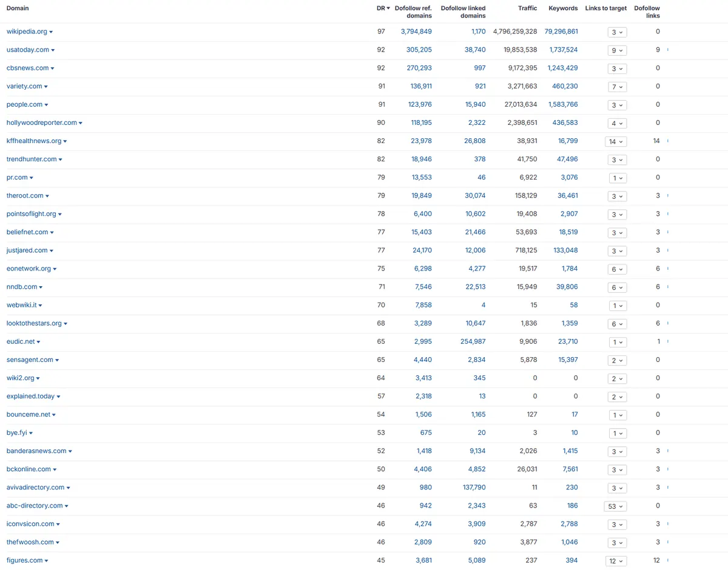Open the usatoday.com domain menu caret

53,50
